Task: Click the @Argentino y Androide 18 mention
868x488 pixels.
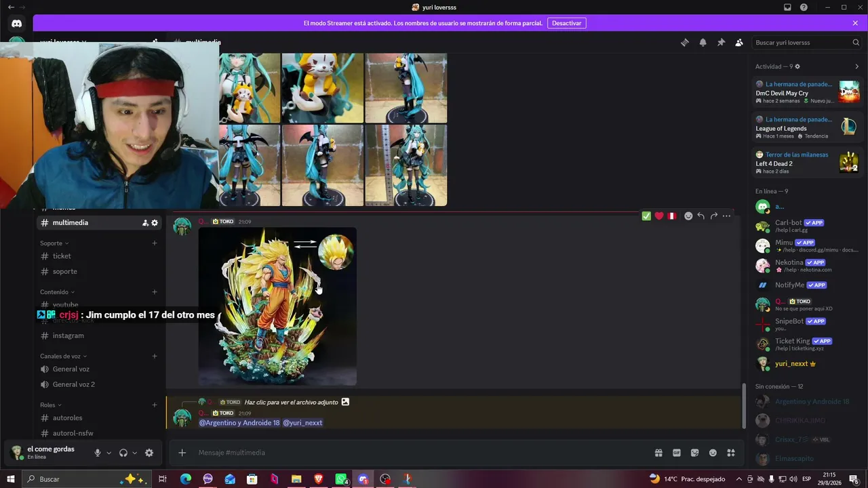Action: [x=239, y=423]
